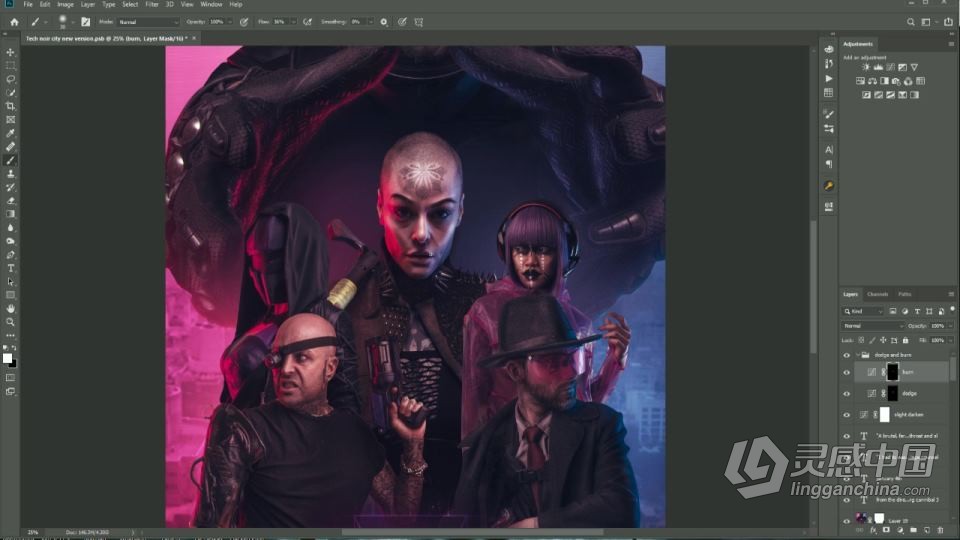This screenshot has height=540, width=960.
Task: Click the Home button in options bar
Action: (14, 22)
